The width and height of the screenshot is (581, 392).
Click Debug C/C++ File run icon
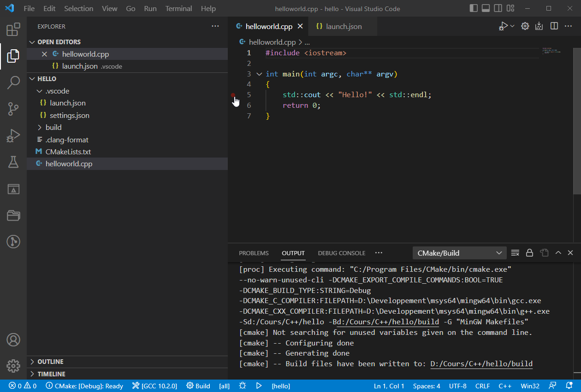[x=503, y=26]
